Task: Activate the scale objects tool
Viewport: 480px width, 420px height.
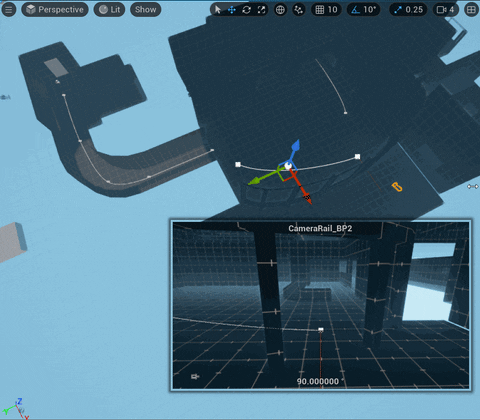Action: pyautogui.click(x=261, y=10)
